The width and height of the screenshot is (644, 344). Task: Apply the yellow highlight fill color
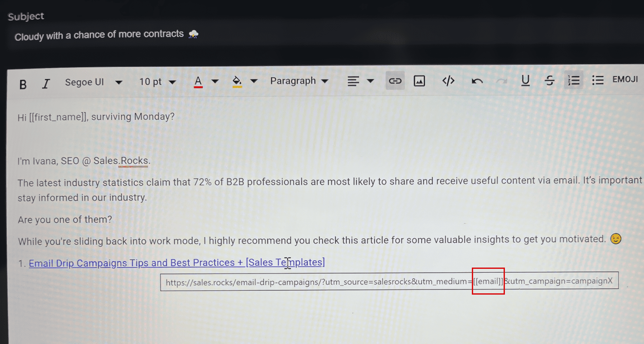(237, 81)
